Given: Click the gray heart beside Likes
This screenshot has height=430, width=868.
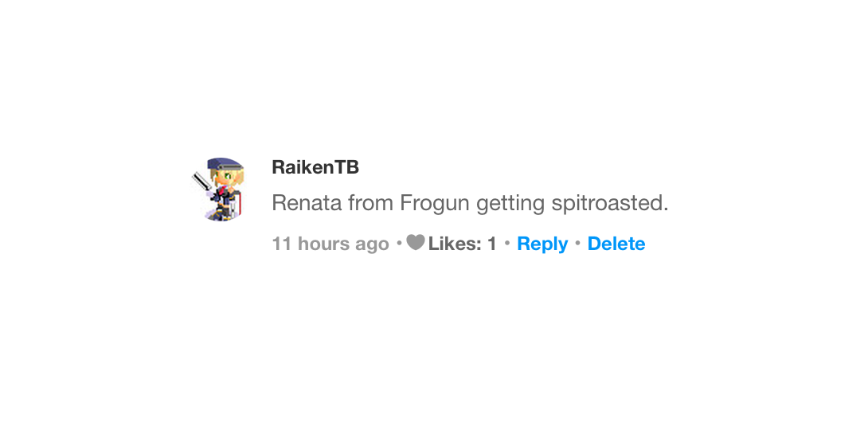Looking at the screenshot, I should coord(415,243).
